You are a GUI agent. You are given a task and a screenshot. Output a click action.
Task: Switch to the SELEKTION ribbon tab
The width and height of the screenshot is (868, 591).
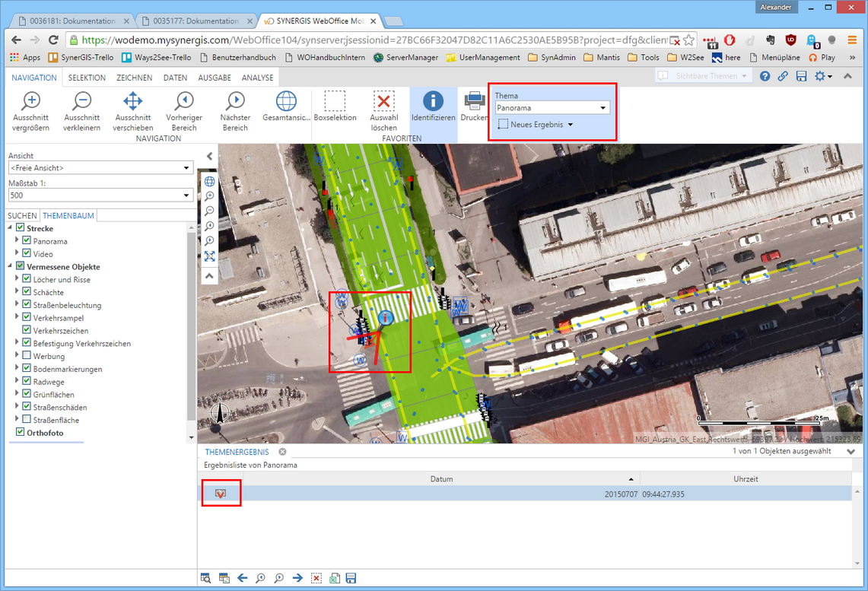87,78
